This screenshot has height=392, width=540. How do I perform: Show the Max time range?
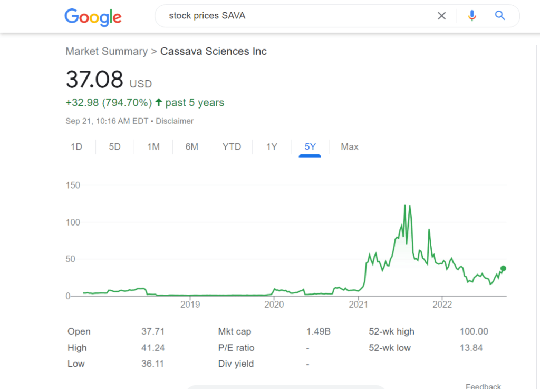click(x=350, y=146)
